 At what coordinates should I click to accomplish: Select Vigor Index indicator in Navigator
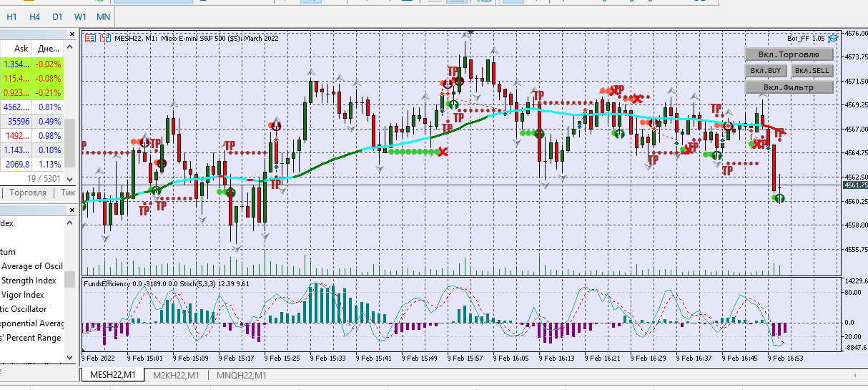(22, 295)
